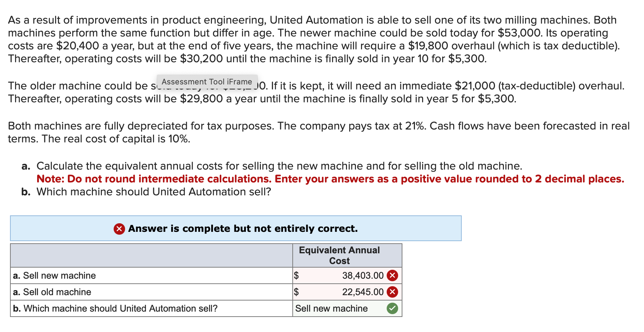
Task: Click the red X in the feedback banner
Action: [119, 228]
